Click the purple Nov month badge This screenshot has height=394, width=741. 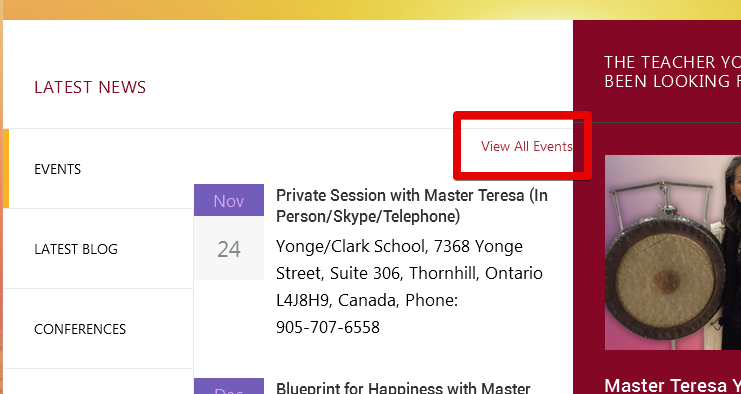(229, 200)
